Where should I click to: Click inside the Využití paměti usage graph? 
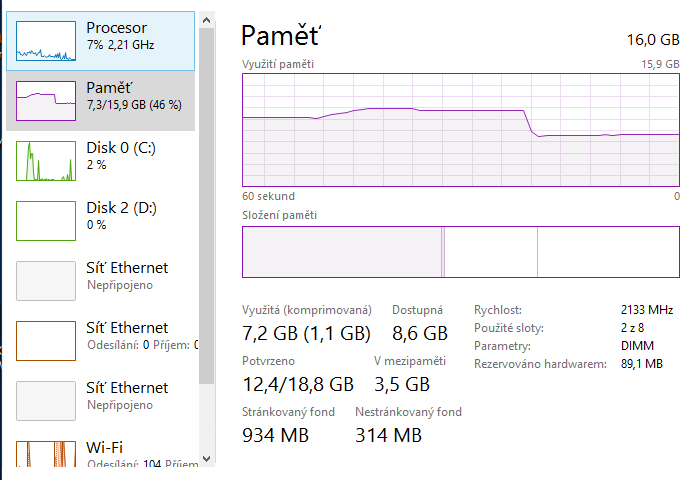461,130
